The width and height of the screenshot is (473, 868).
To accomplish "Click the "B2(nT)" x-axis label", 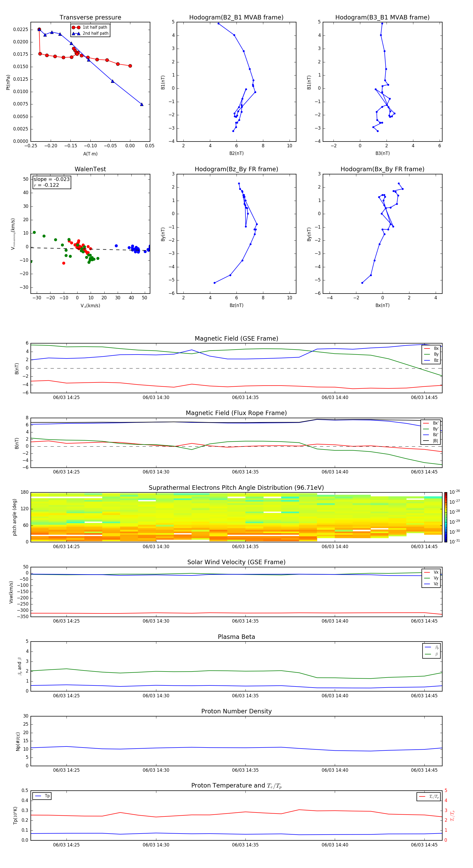I will [x=236, y=153].
